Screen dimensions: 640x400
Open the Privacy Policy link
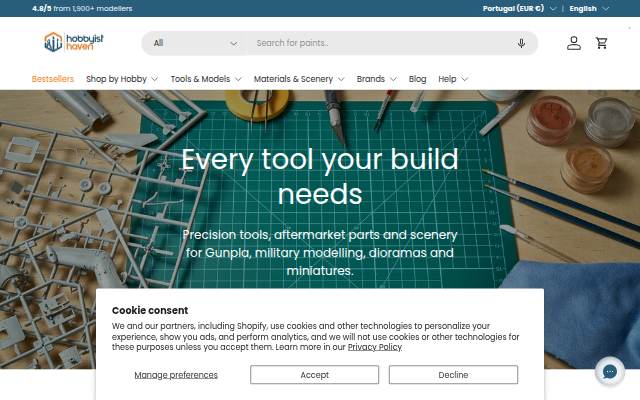point(375,347)
